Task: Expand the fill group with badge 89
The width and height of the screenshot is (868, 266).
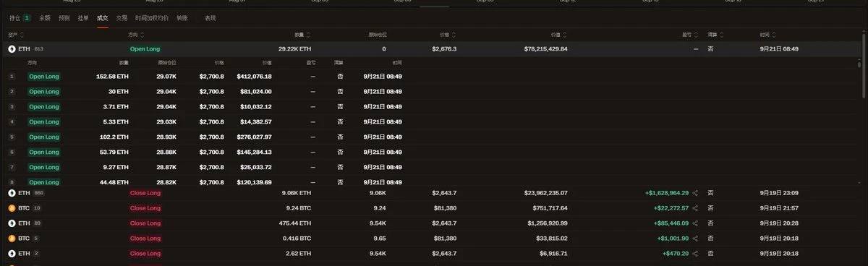Action: pos(38,223)
